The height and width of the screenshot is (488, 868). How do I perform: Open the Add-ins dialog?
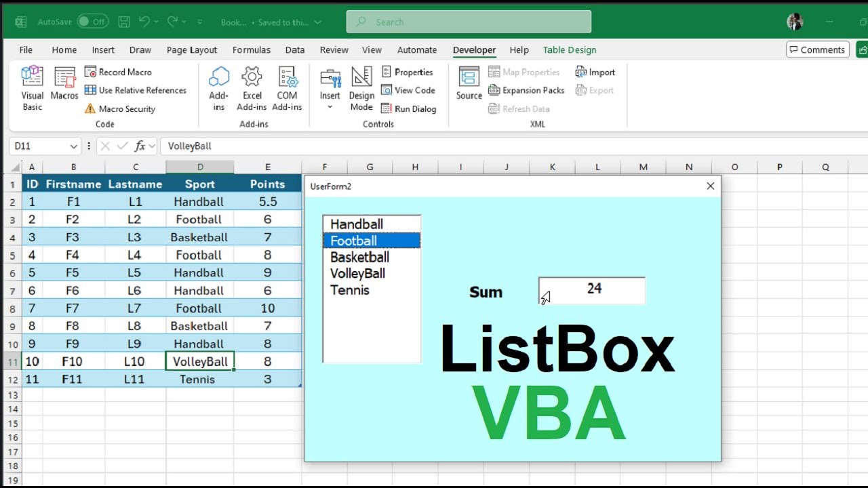[218, 89]
